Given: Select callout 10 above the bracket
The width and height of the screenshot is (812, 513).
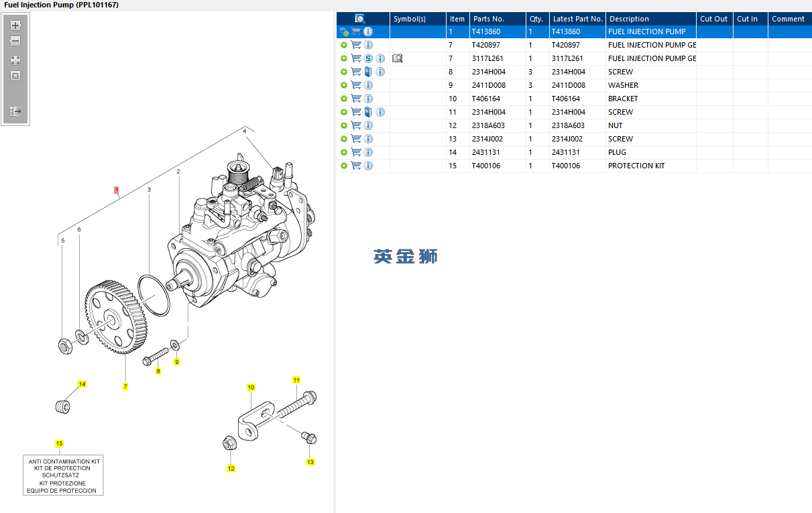Looking at the screenshot, I should pyautogui.click(x=251, y=388).
